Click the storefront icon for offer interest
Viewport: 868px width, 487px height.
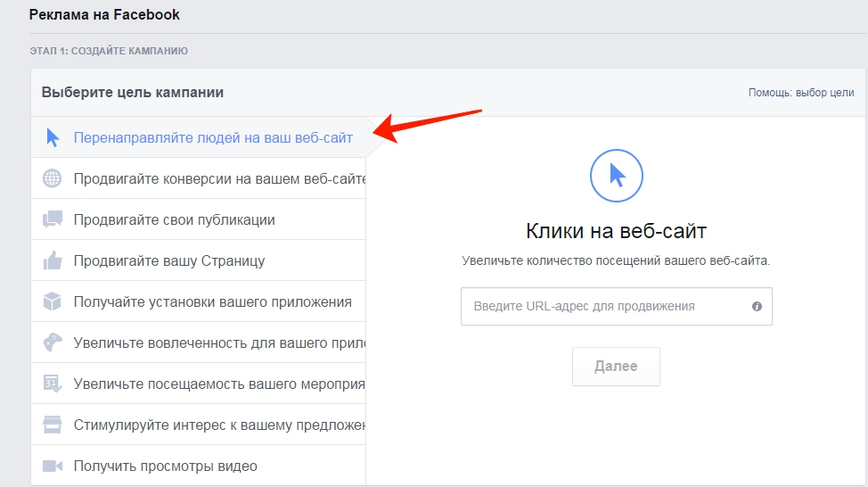click(x=53, y=425)
